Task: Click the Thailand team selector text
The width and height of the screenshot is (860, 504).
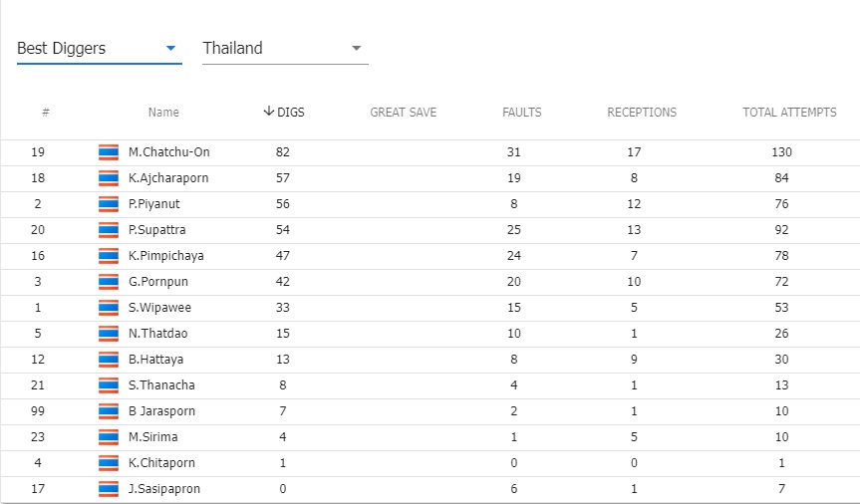Action: tap(232, 48)
